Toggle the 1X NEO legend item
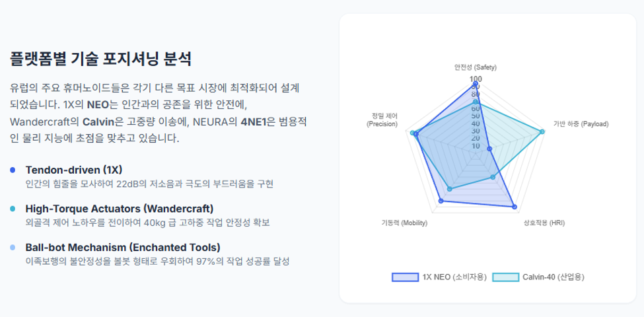 tap(439, 277)
